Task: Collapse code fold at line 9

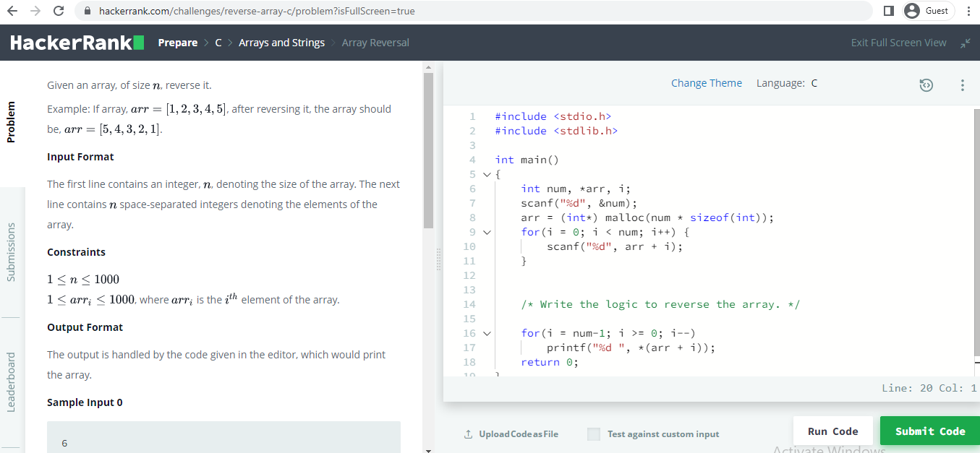Action: click(x=487, y=233)
